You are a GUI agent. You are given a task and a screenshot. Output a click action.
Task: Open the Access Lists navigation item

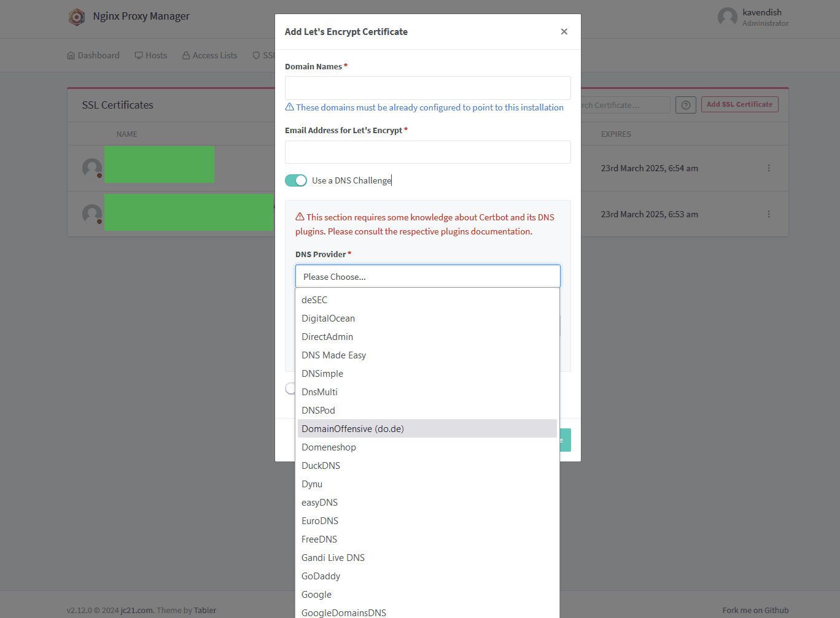pyautogui.click(x=209, y=55)
